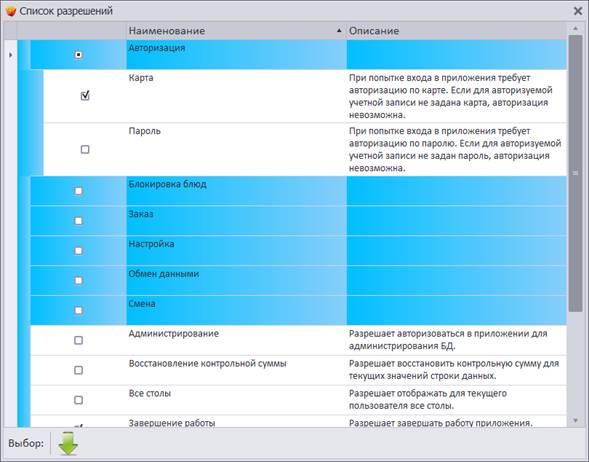Enable the Все столы checkbox
The height and width of the screenshot is (462, 589).
click(x=78, y=400)
